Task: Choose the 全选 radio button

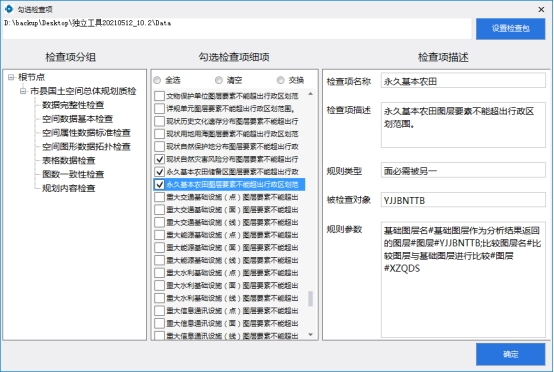Action: coord(157,80)
